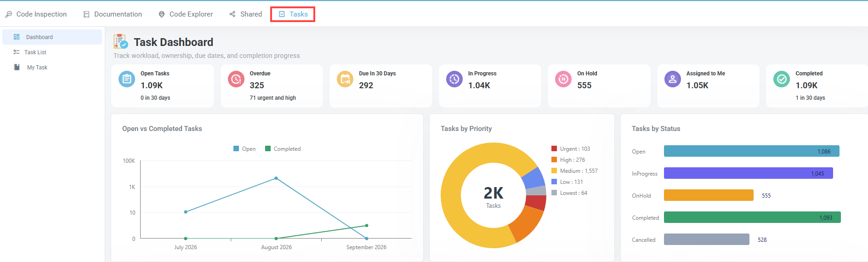Image resolution: width=868 pixels, height=262 pixels.
Task: Switch to the Documentation tab
Action: tap(113, 14)
